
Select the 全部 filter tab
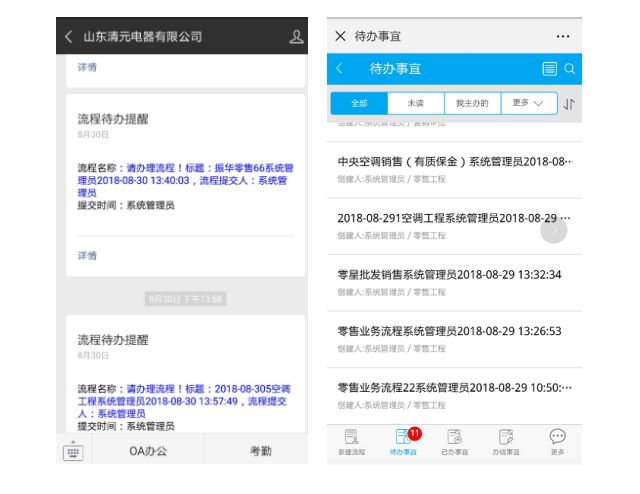[x=359, y=103]
